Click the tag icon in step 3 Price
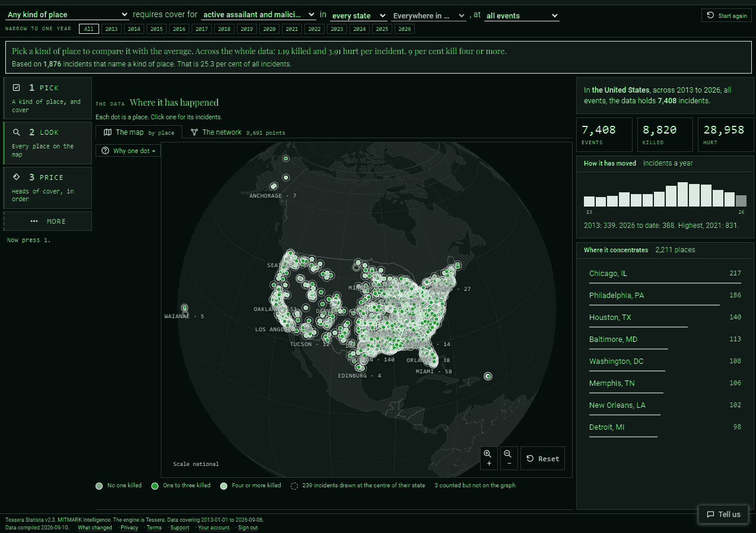 [17, 177]
